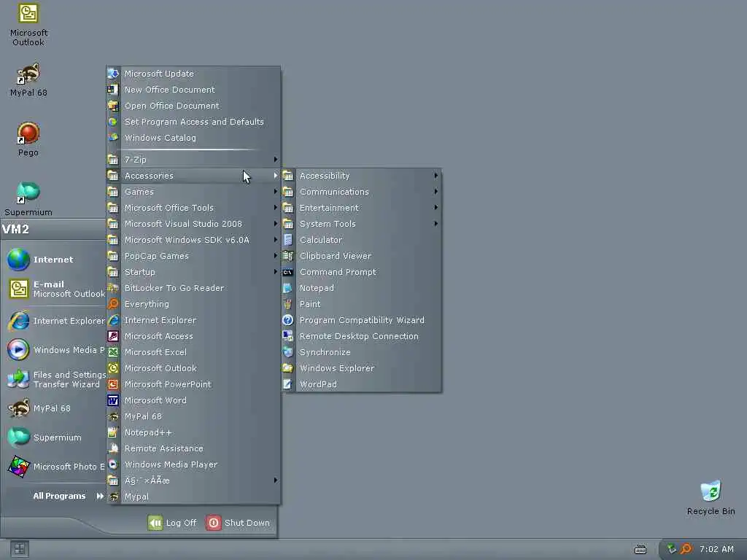This screenshot has width=747, height=560.
Task: Click the Synchronize item icon
Action: coord(287,352)
